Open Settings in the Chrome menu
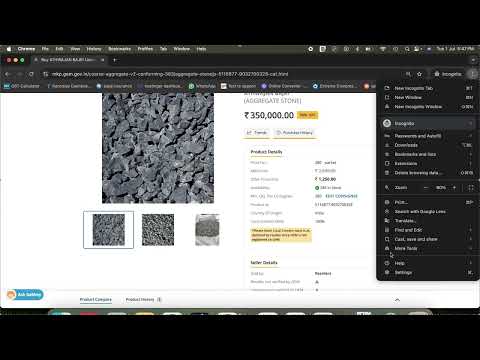The image size is (480, 360). point(428,272)
